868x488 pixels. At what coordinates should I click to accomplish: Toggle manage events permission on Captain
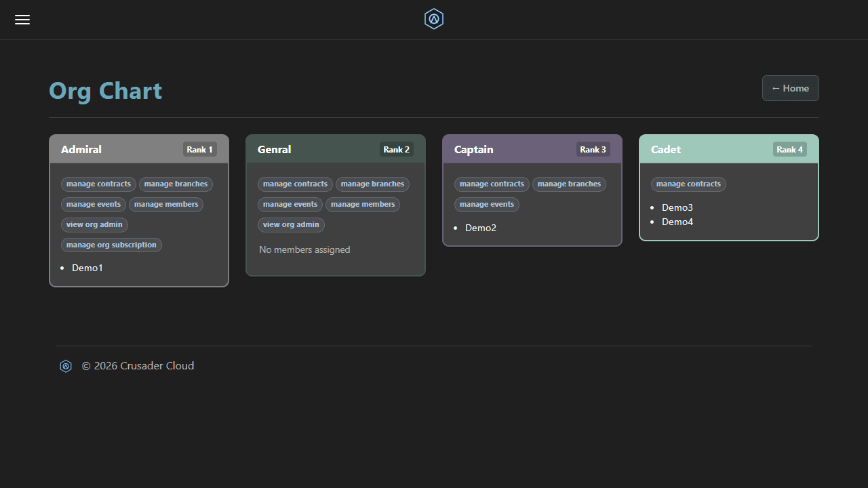point(486,204)
